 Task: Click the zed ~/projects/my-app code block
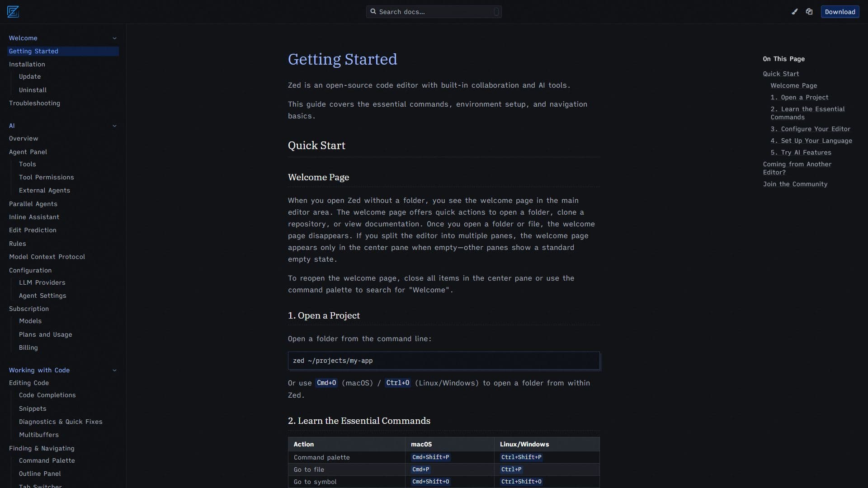443,361
